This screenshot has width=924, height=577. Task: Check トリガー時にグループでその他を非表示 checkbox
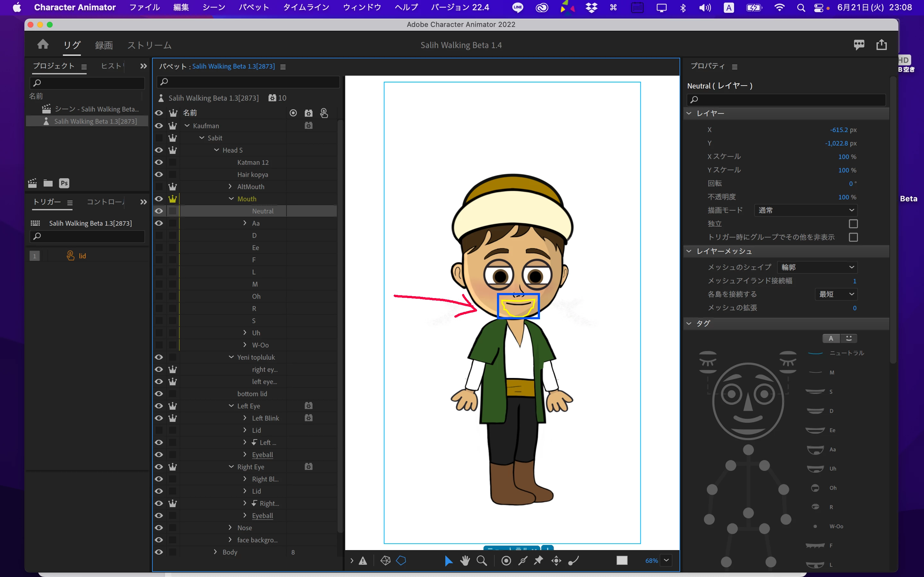[853, 237]
